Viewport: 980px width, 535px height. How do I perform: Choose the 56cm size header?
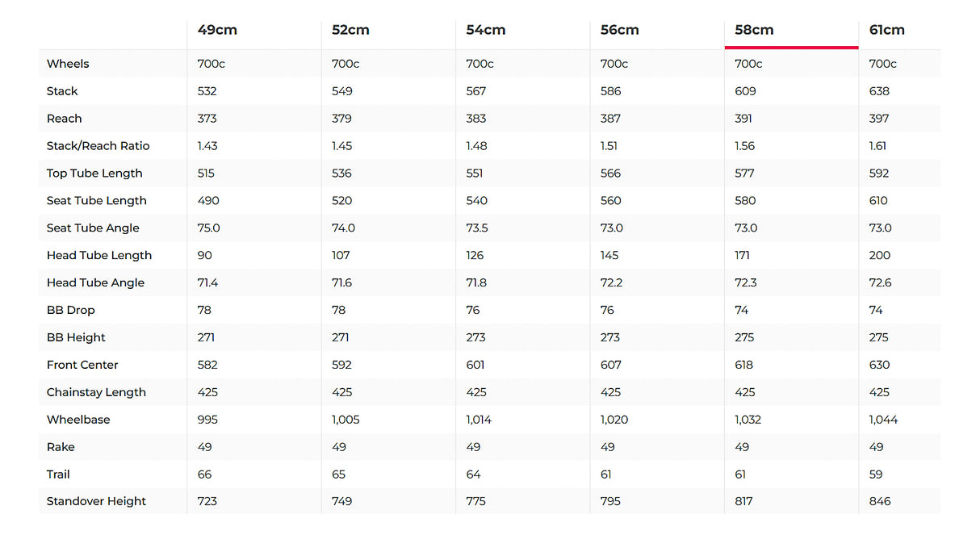point(620,30)
